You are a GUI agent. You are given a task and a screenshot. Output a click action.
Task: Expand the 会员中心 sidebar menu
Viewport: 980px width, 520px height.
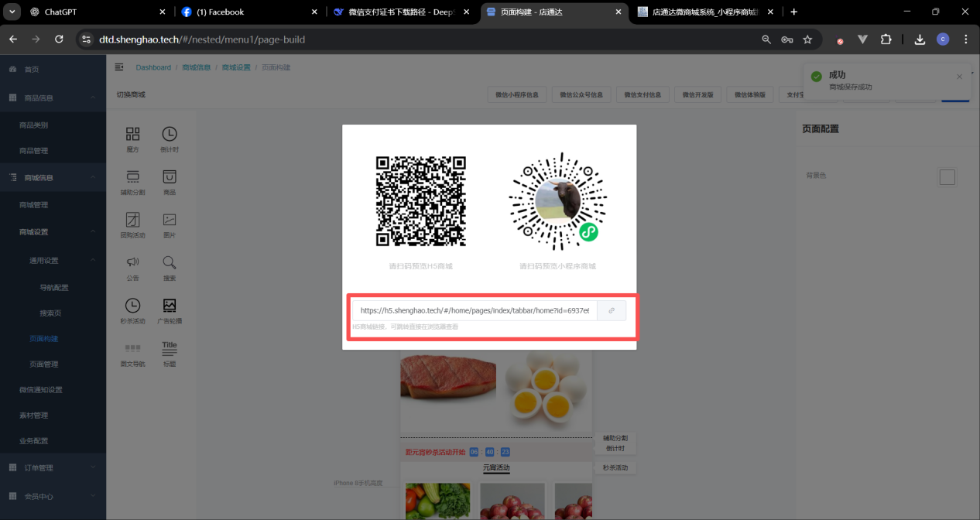click(93, 496)
